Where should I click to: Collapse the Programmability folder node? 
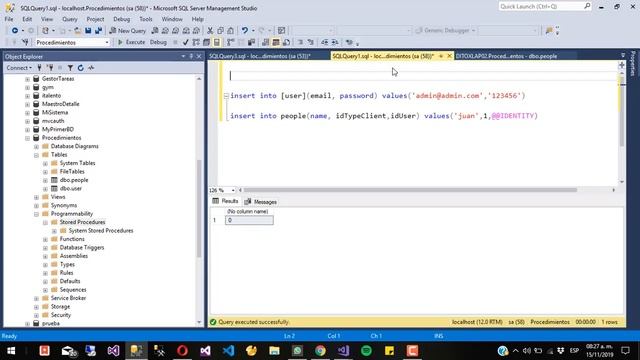tap(36, 214)
